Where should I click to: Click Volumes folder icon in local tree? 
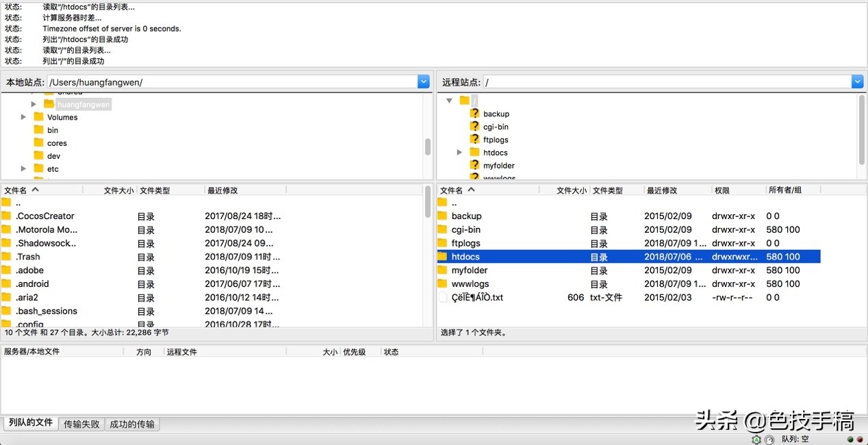(38, 117)
